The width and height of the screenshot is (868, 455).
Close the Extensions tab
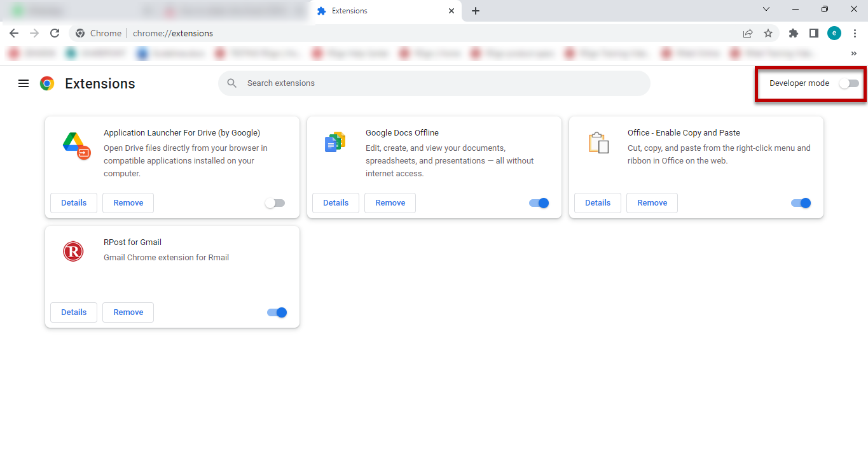451,11
